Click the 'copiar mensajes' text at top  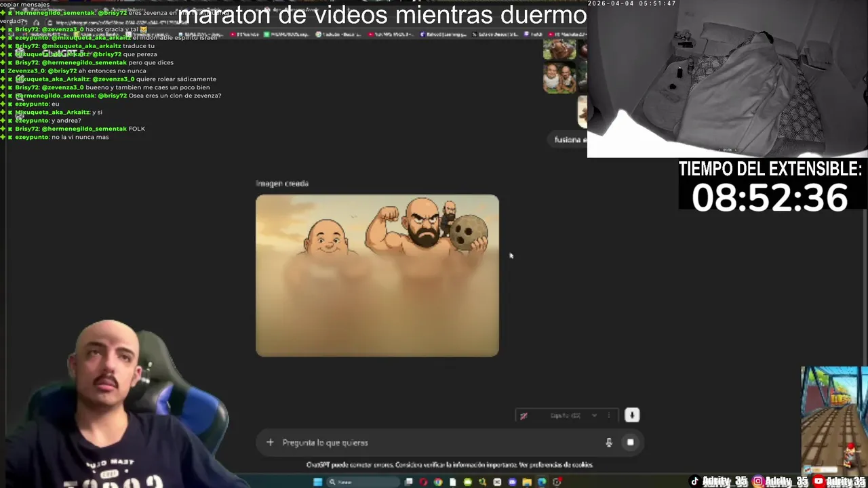click(x=25, y=4)
